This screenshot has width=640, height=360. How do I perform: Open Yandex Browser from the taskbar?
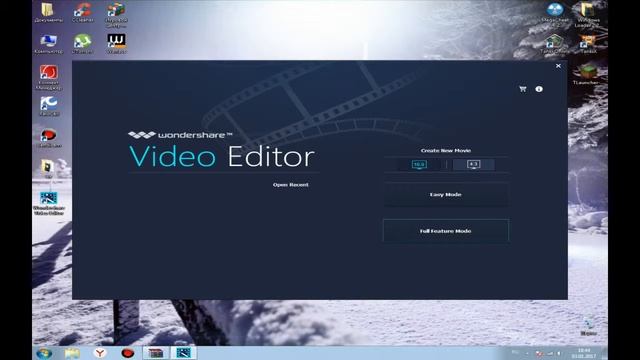click(100, 353)
